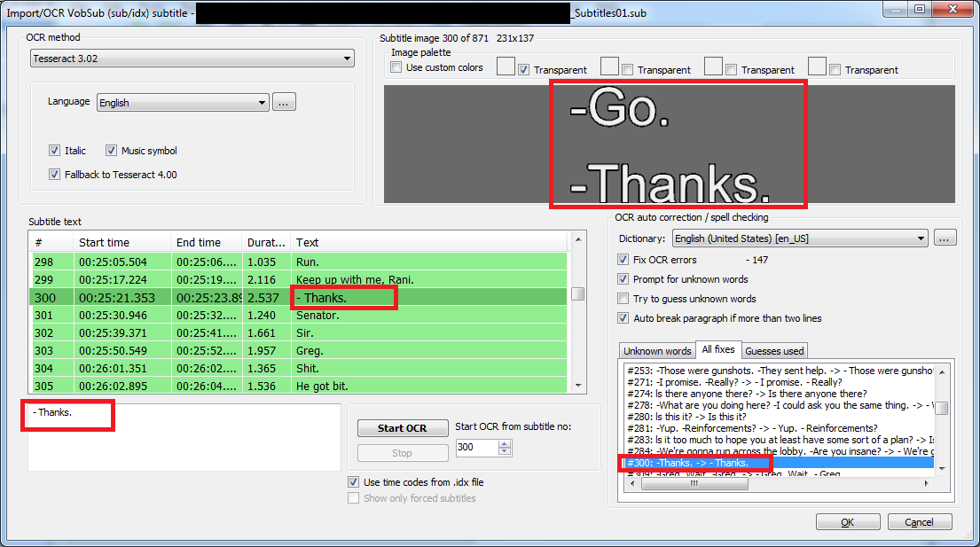Disable the Italic checkbox
This screenshot has width=980, height=547.
[54, 150]
